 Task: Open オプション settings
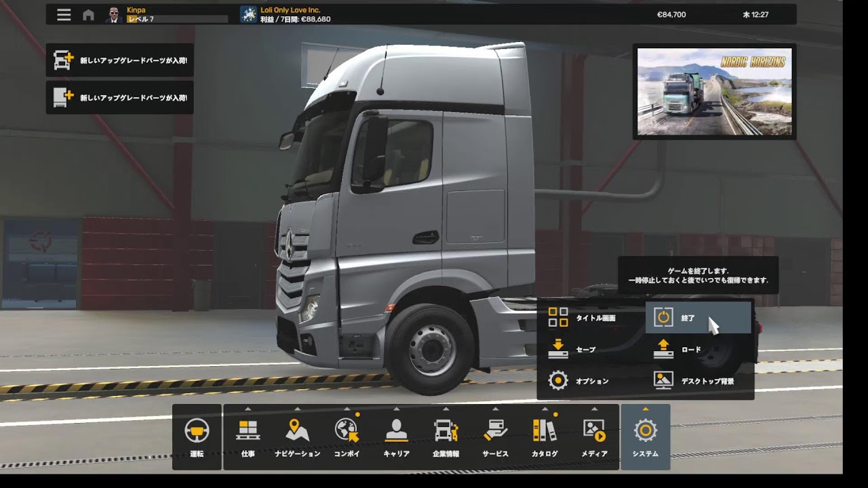point(592,381)
